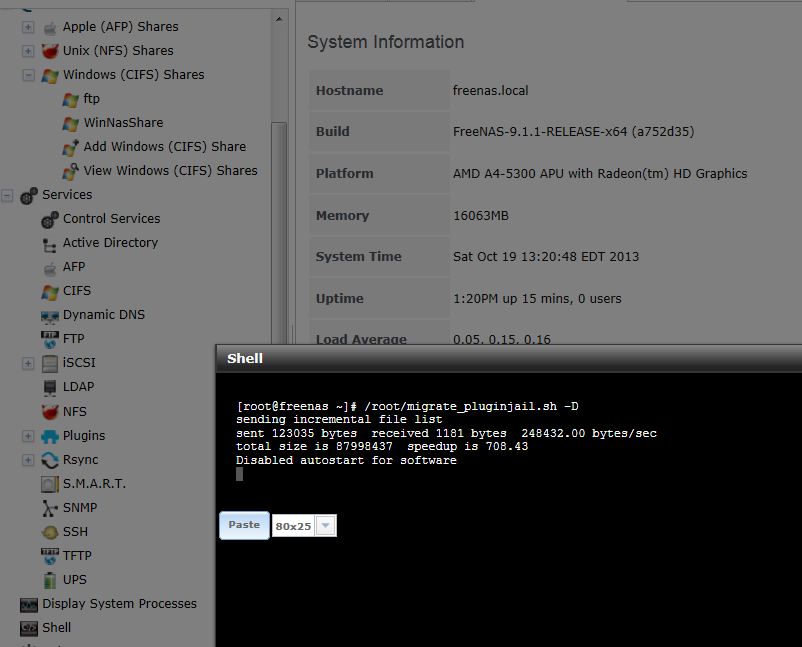802x647 pixels.
Task: Open View Windows (CIFS) Shares
Action: click(170, 171)
